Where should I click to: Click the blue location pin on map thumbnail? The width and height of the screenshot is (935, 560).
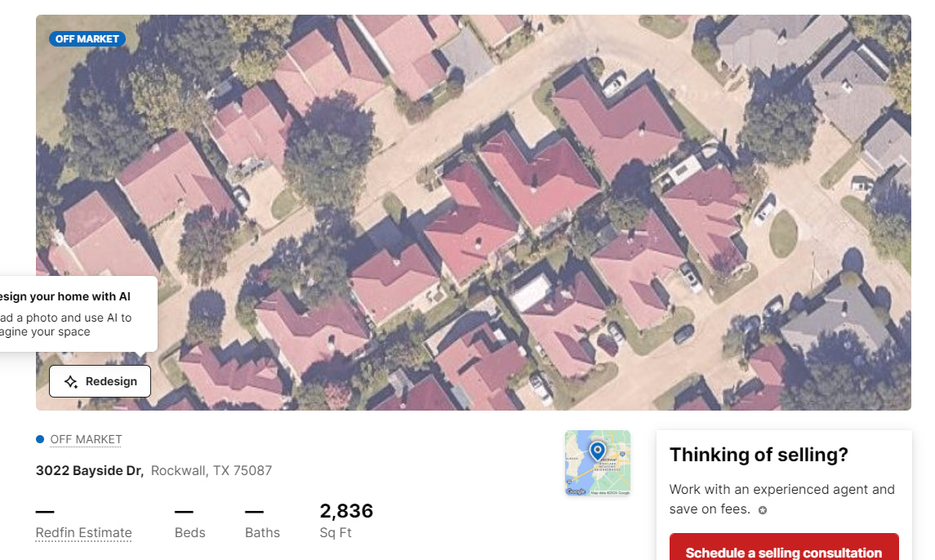597,451
